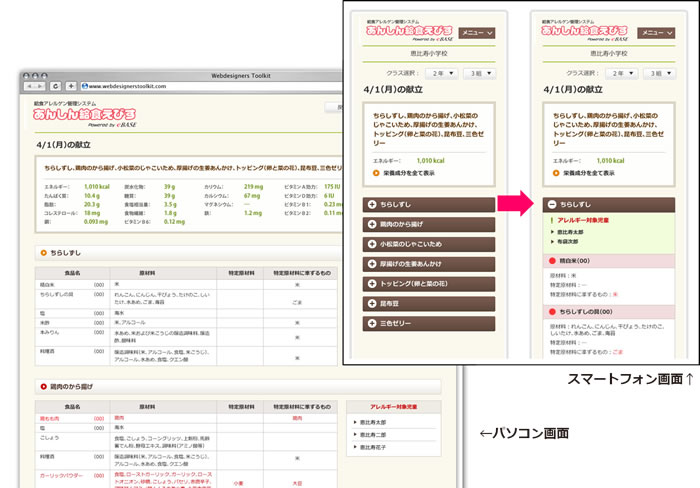Click the globe favicon in the address bar
Viewport: 700px width, 488px height.
pyautogui.click(x=85, y=86)
